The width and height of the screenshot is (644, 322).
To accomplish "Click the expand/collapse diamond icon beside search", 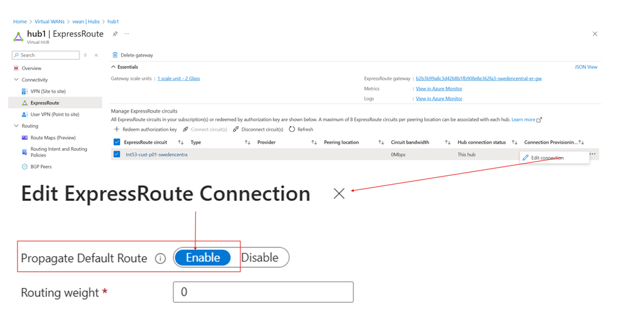I will tap(86, 55).
